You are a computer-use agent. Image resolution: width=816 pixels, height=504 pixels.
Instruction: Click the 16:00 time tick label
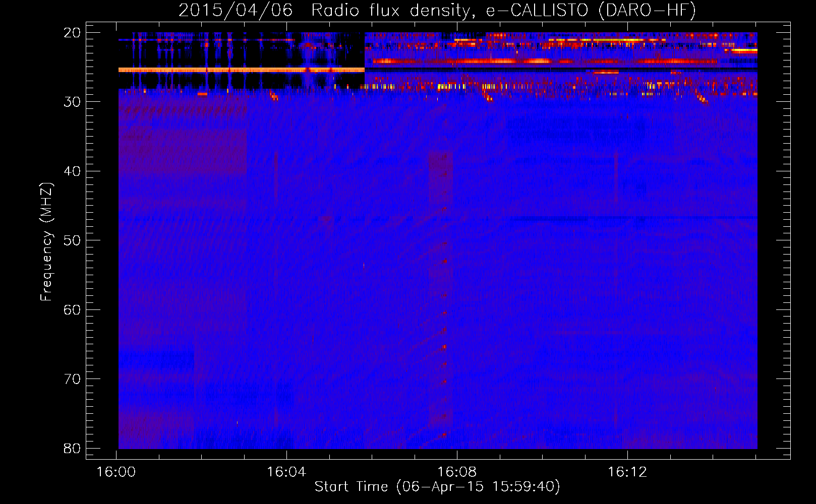coord(116,472)
